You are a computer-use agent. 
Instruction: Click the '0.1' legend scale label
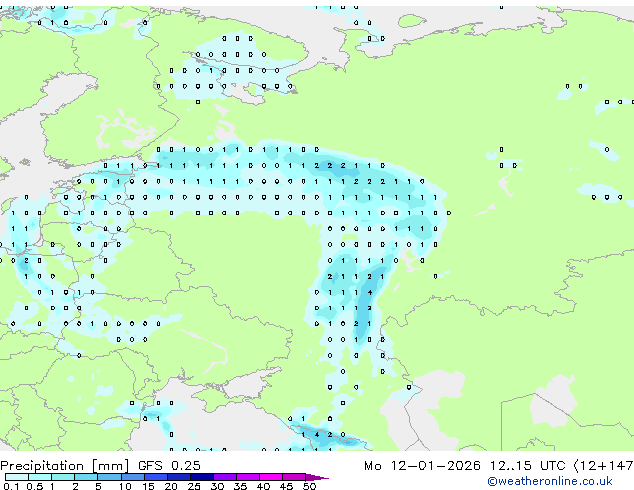(x=11, y=486)
